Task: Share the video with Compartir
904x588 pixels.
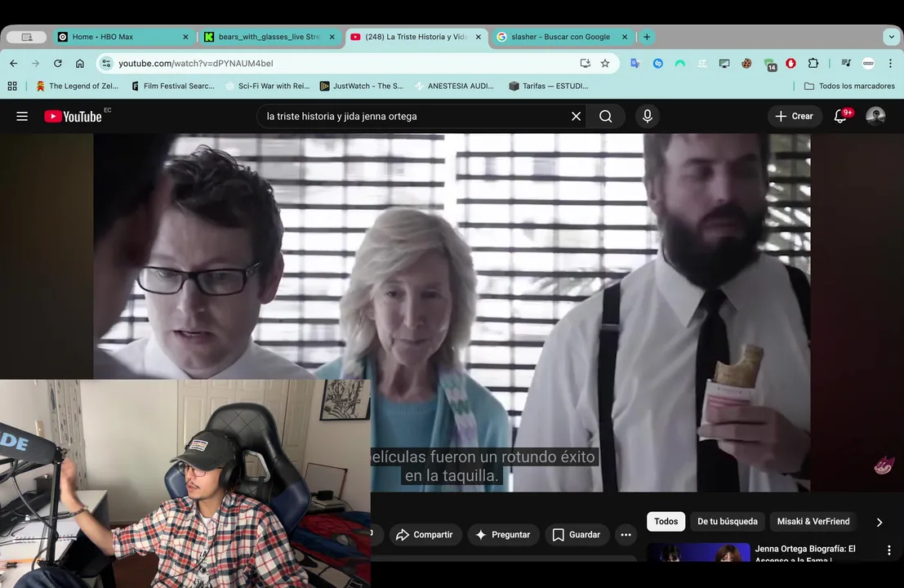Action: click(425, 535)
